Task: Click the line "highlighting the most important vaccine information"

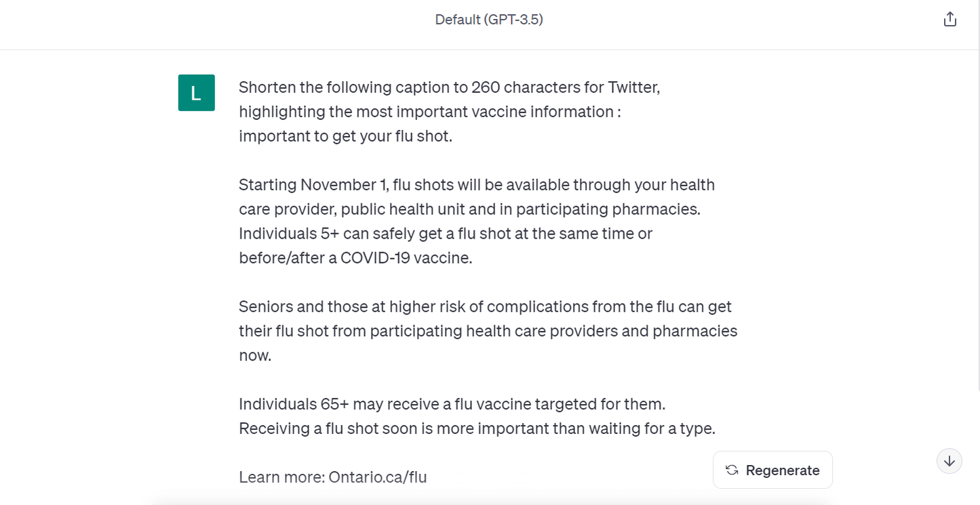Action: click(x=430, y=112)
